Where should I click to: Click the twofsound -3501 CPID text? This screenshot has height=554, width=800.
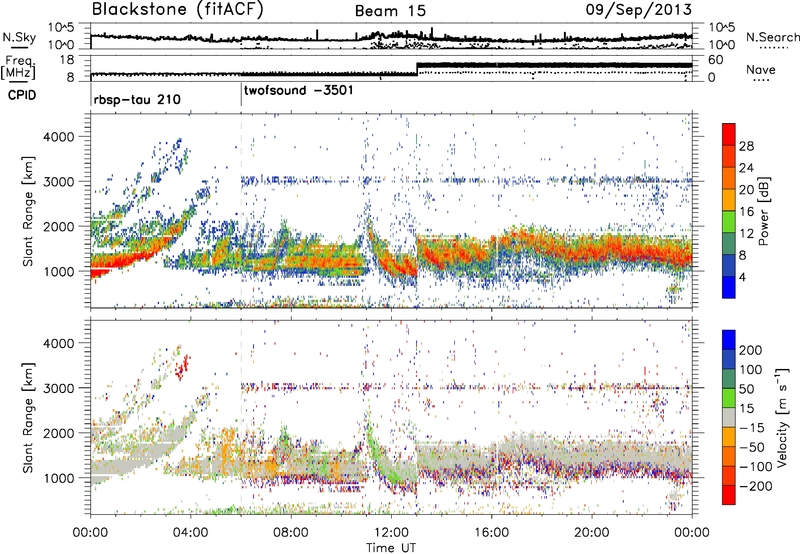point(298,91)
